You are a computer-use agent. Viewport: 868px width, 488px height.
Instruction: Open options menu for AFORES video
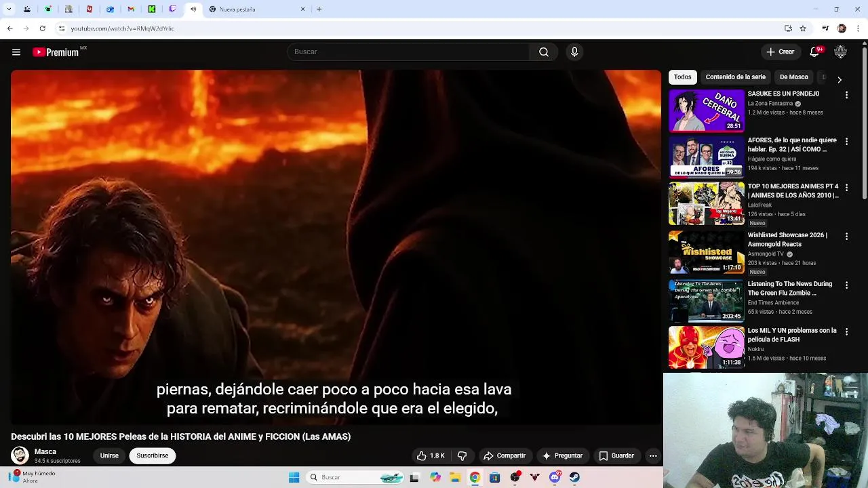click(x=846, y=142)
